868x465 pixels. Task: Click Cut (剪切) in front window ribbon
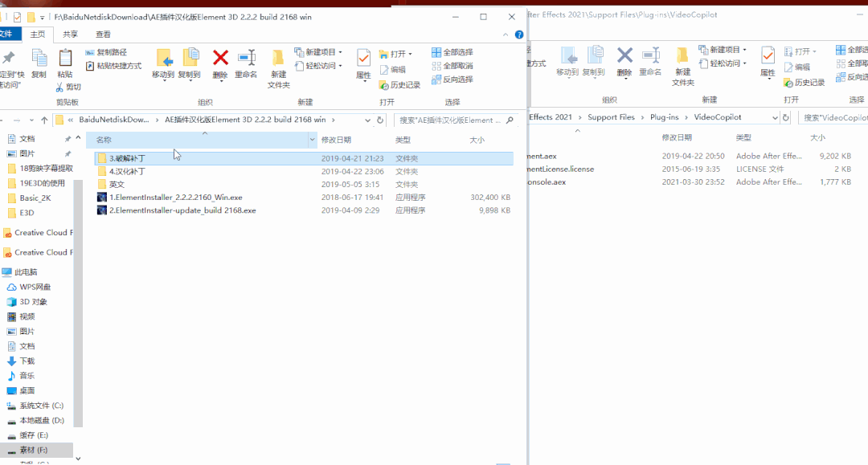coord(68,87)
